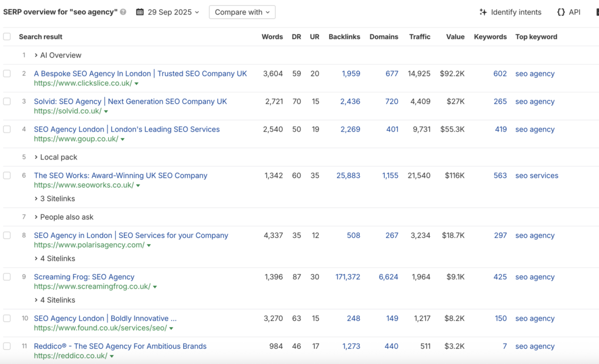Open the Screaming Frog: SEO Agency result link
Screen dimensions: 599x364
(x=84, y=277)
